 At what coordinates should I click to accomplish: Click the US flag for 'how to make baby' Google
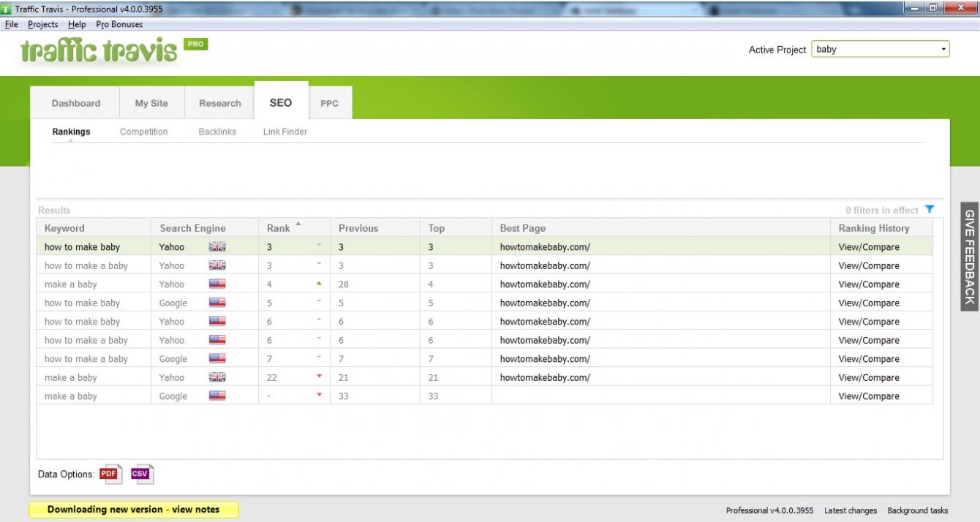(x=217, y=303)
